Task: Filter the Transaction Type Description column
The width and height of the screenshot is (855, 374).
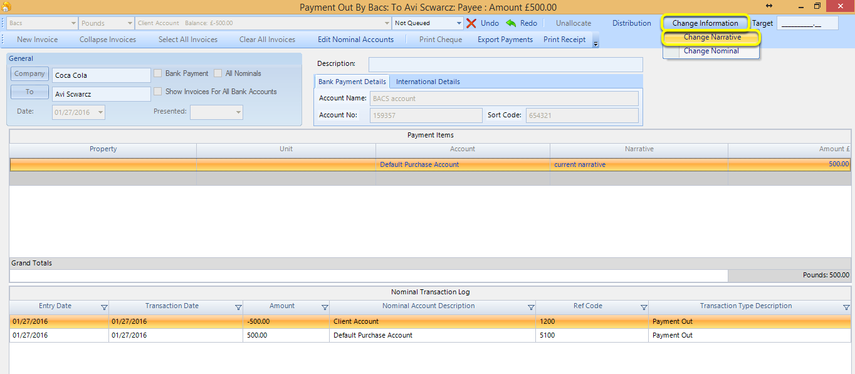Action: pos(846,307)
